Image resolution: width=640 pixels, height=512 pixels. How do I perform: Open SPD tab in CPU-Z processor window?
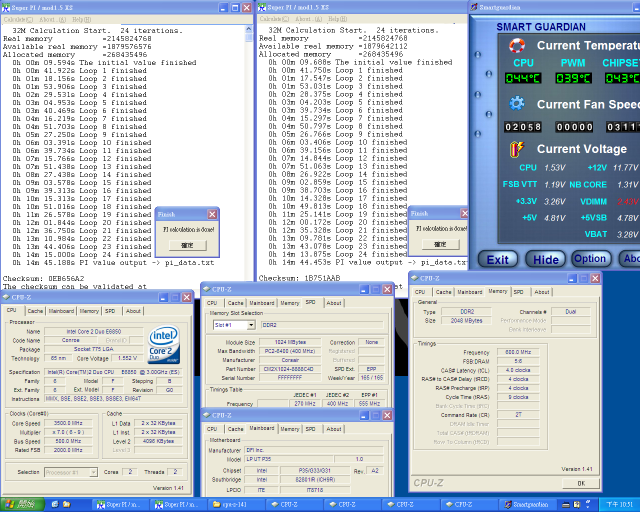[x=110, y=311]
